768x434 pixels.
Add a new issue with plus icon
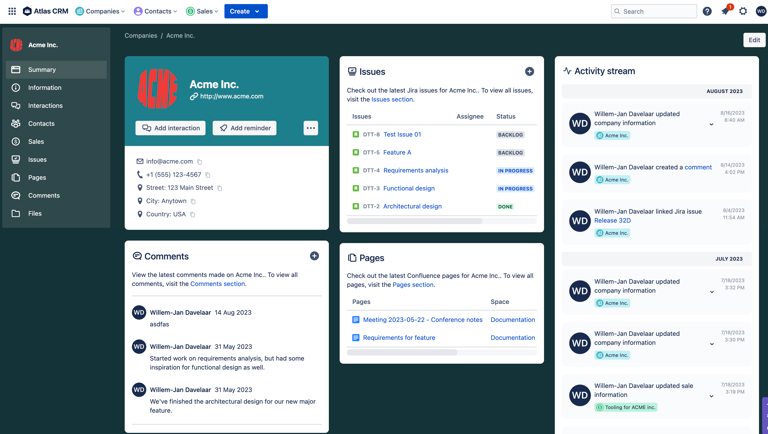[529, 72]
